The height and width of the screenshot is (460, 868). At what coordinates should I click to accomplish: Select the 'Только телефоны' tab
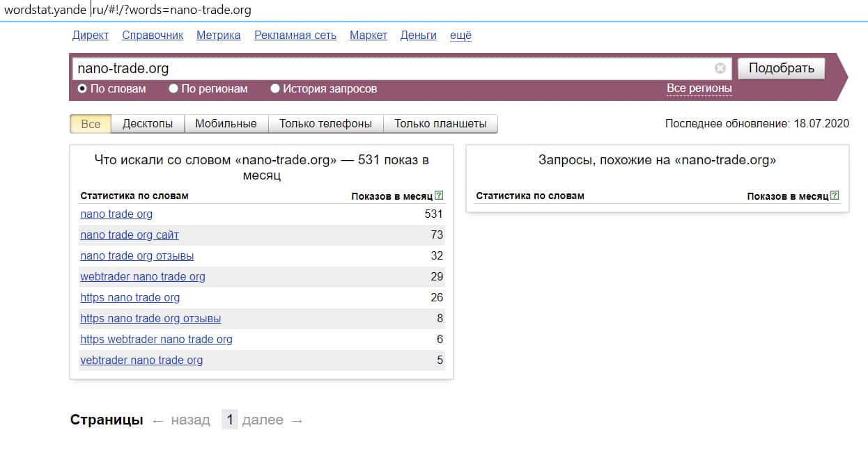[325, 124]
